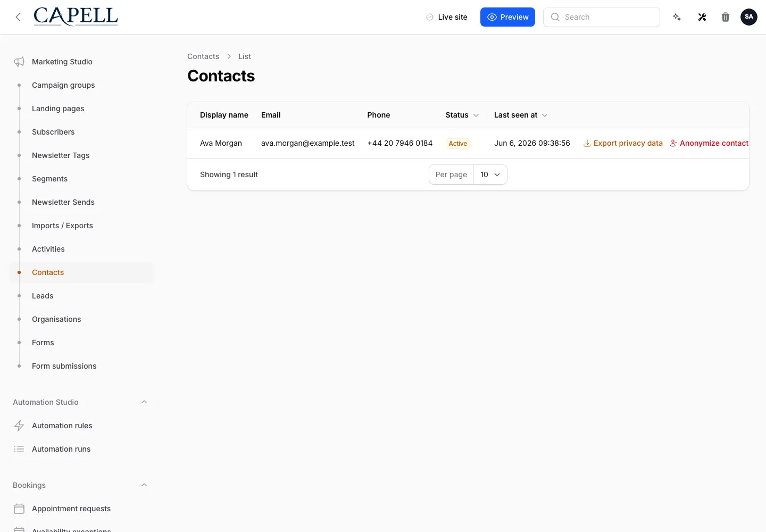This screenshot has width=766, height=532.
Task: Select Segments in sidebar
Action: point(49,179)
